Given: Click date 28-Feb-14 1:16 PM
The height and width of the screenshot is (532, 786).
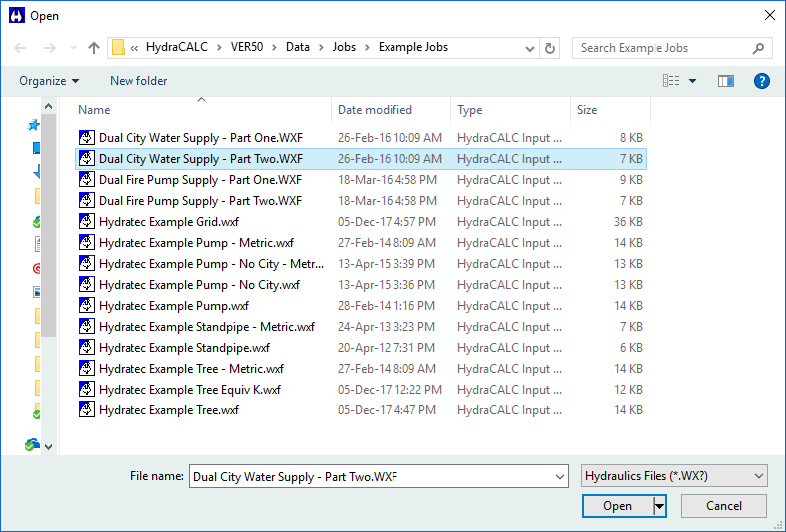Looking at the screenshot, I should [386, 306].
